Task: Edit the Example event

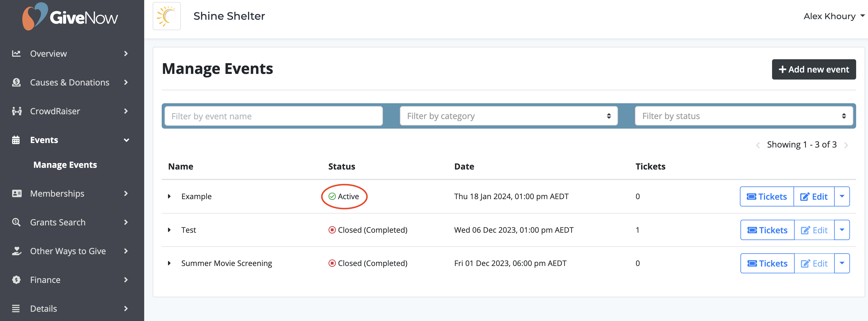Action: tap(814, 196)
